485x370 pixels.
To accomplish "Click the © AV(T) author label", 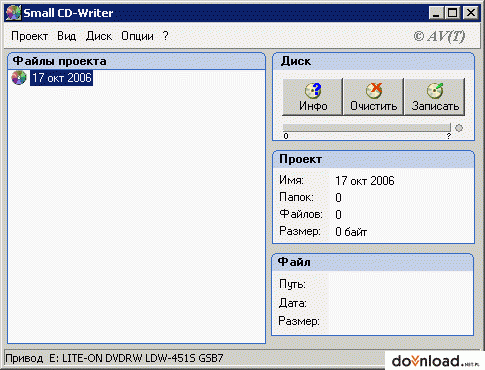I will (x=439, y=36).
